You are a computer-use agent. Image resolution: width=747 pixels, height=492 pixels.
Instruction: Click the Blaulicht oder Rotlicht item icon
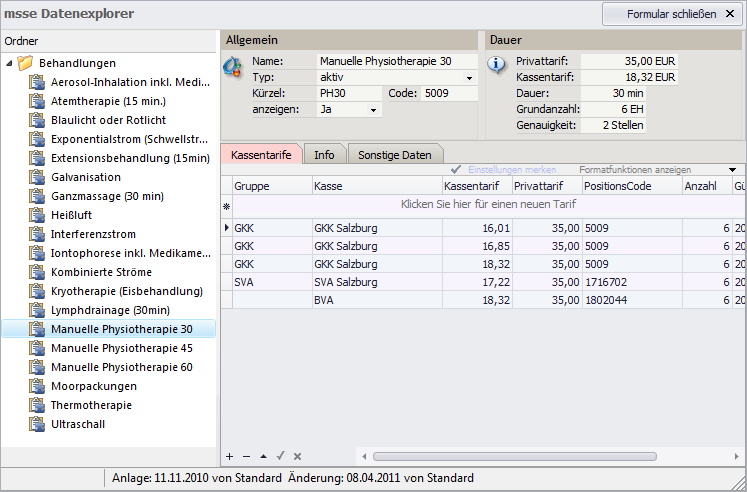[37, 120]
